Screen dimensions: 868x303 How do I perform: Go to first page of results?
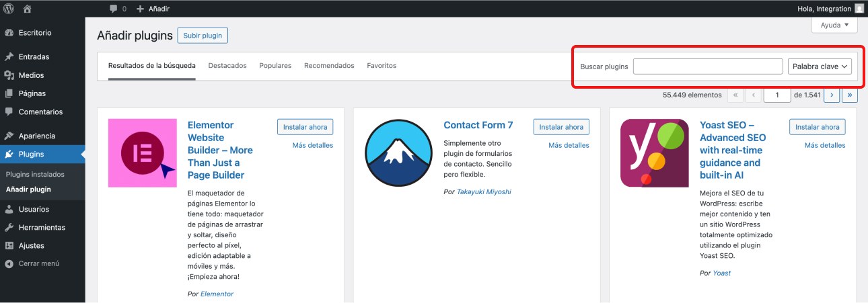coord(735,95)
